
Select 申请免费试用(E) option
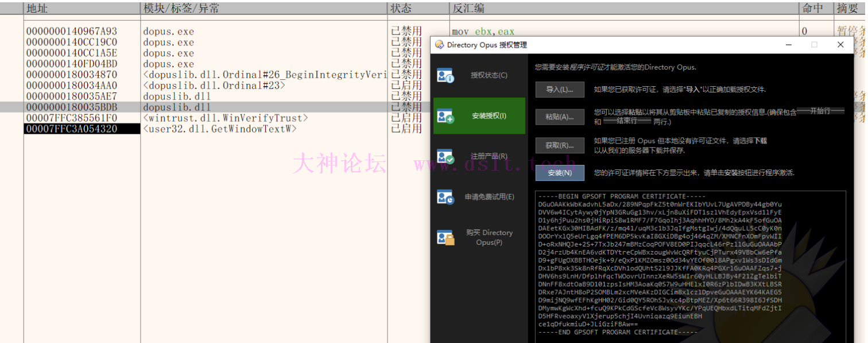coord(489,197)
